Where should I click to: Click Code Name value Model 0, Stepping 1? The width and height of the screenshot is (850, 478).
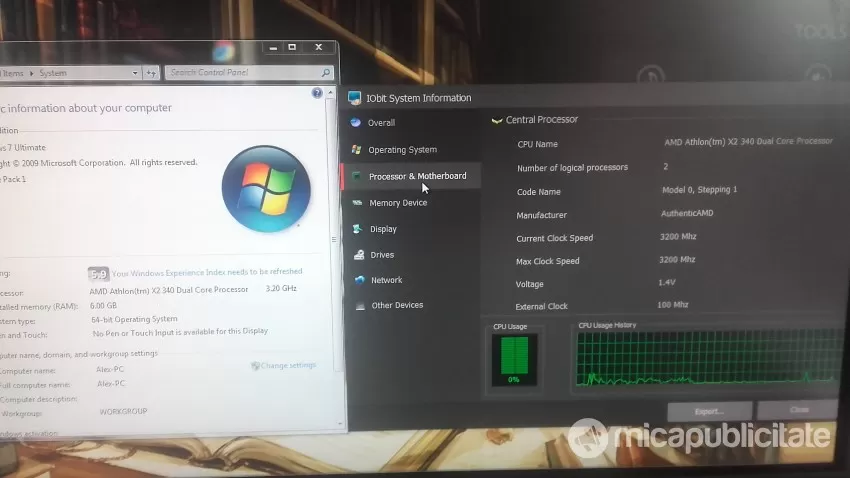coord(699,190)
